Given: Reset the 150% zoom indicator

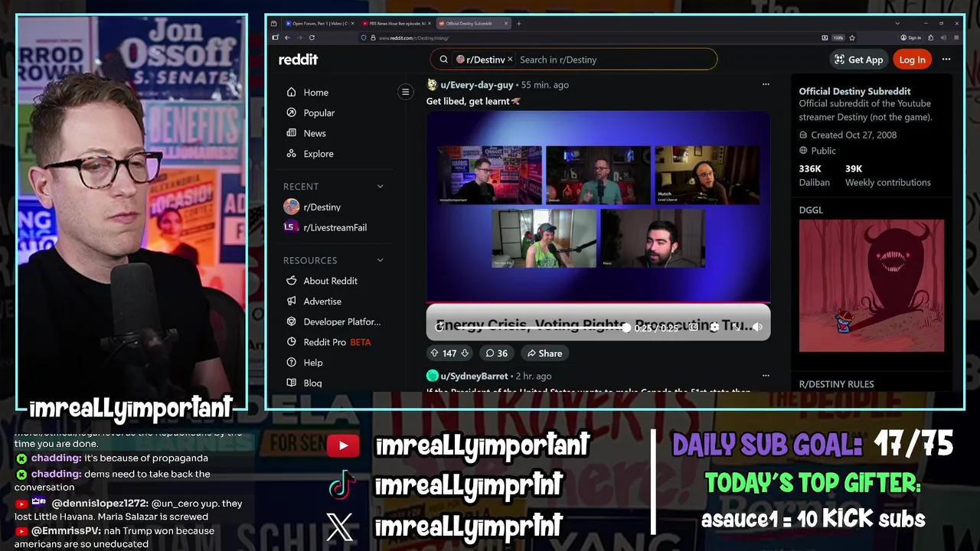Looking at the screenshot, I should (x=838, y=37).
